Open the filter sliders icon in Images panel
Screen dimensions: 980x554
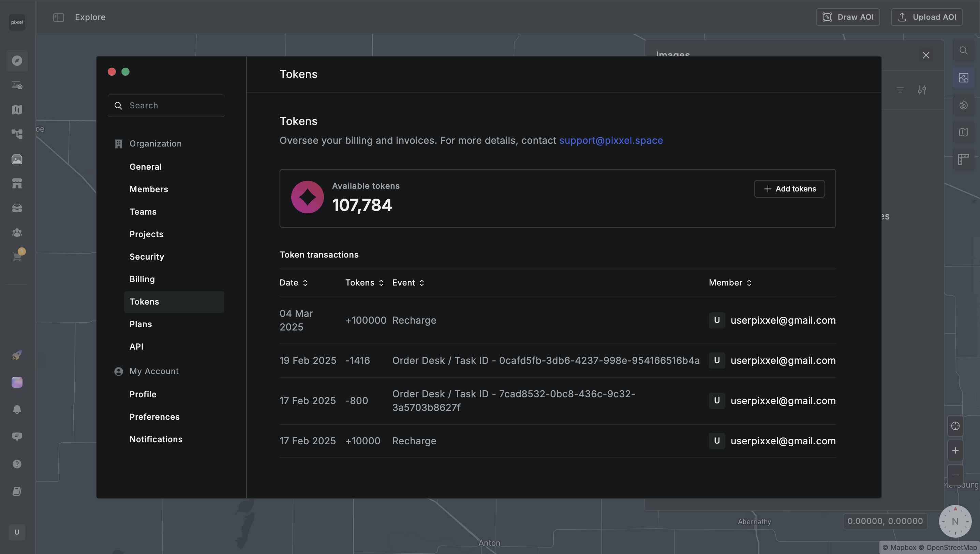click(922, 90)
